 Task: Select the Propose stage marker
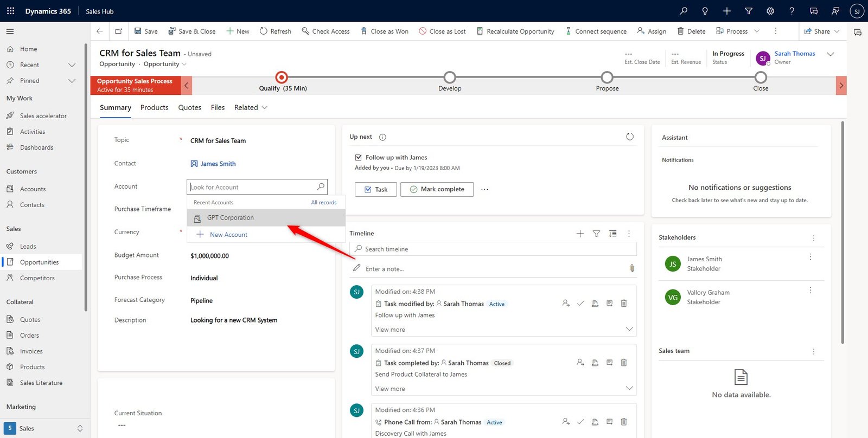click(607, 78)
